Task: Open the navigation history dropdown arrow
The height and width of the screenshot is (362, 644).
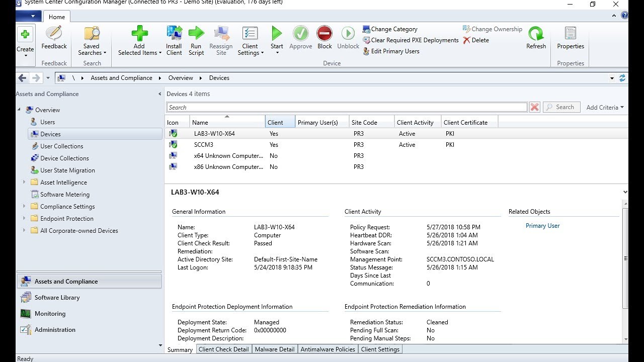Action: click(48, 78)
